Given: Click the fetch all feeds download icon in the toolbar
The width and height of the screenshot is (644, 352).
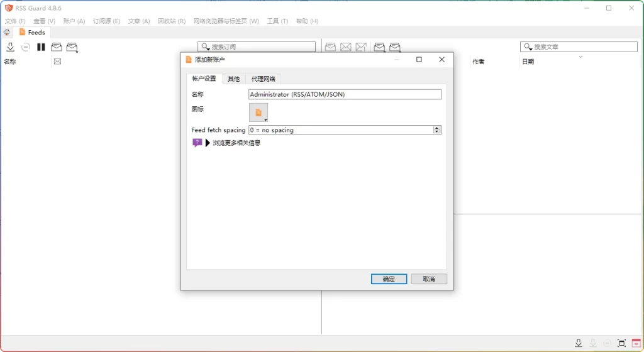Looking at the screenshot, I should [11, 47].
